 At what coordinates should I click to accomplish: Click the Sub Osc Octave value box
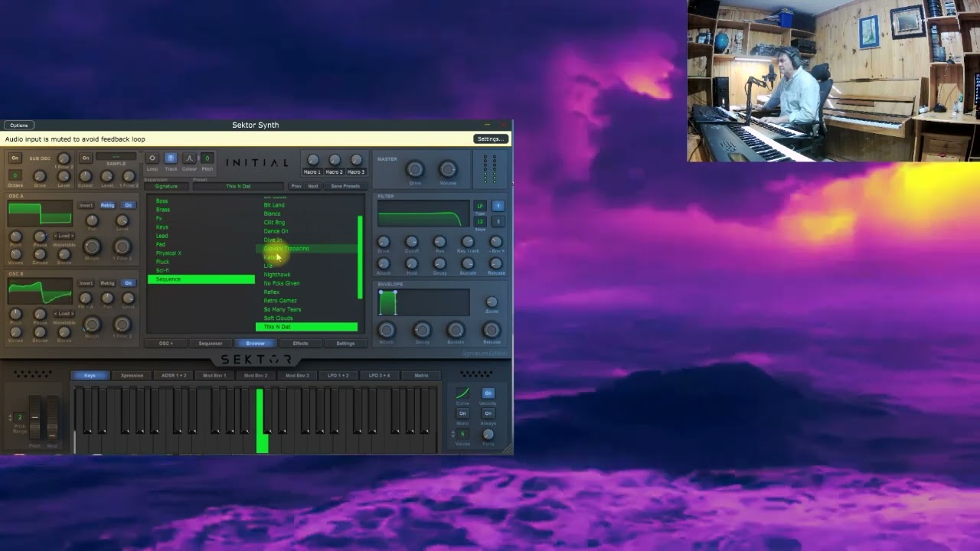15,176
